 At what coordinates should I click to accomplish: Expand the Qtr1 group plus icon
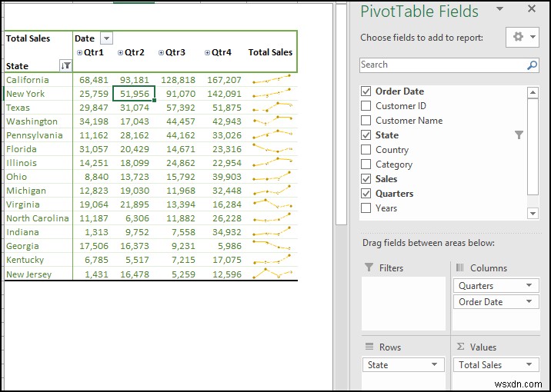(80, 52)
